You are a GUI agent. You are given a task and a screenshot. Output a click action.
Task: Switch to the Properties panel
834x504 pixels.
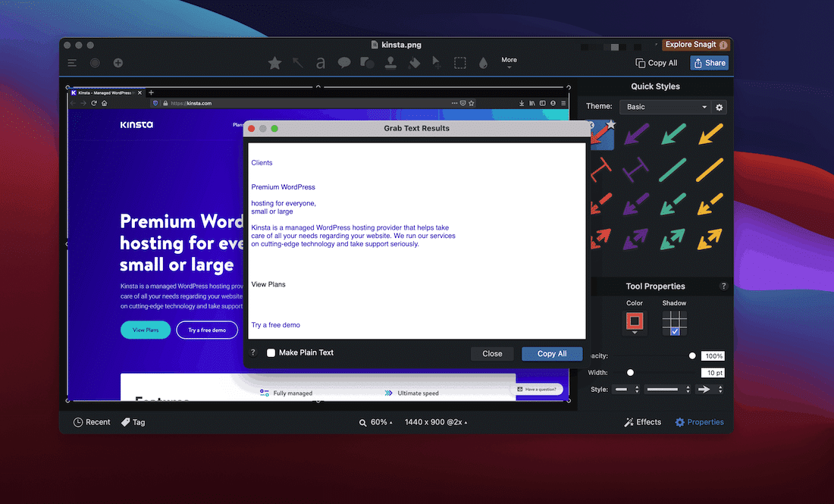tap(699, 421)
